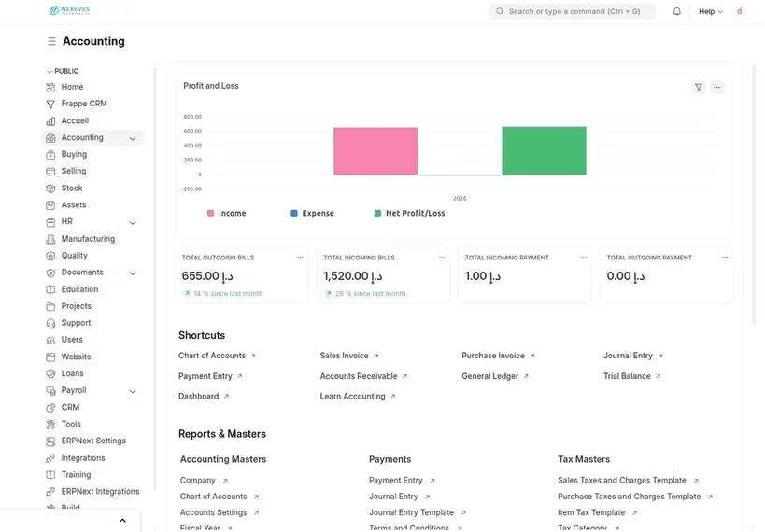This screenshot has height=532, width=765.
Task: Open Total Outgoing Payment card options
Action: [x=725, y=257]
